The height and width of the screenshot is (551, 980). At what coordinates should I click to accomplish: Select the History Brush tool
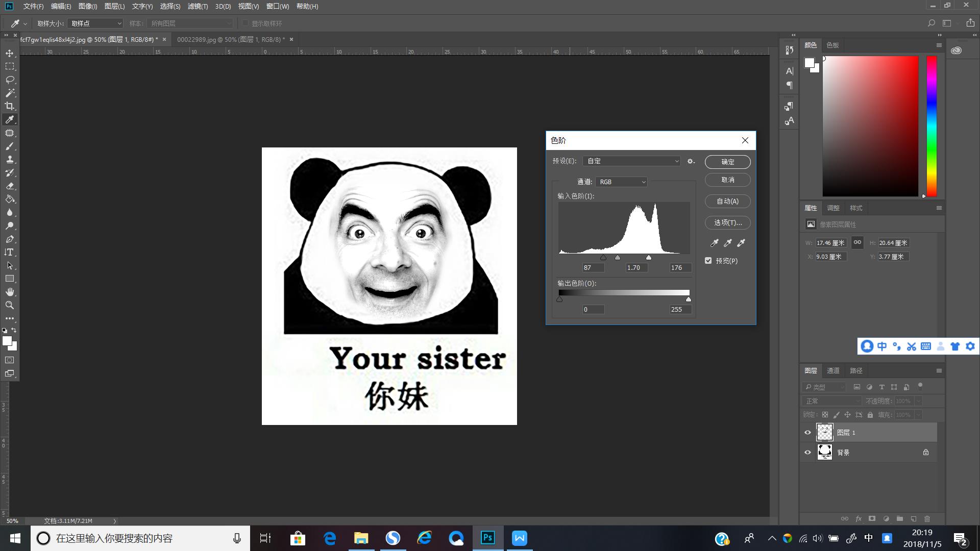tap(10, 172)
